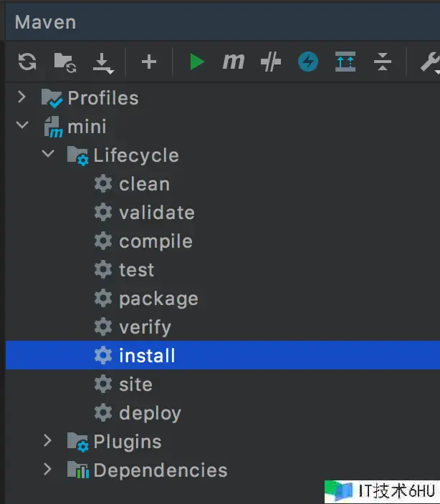Open the Execute Maven Goal dialog
Image resolution: width=440 pixels, height=504 pixels.
pos(233,62)
